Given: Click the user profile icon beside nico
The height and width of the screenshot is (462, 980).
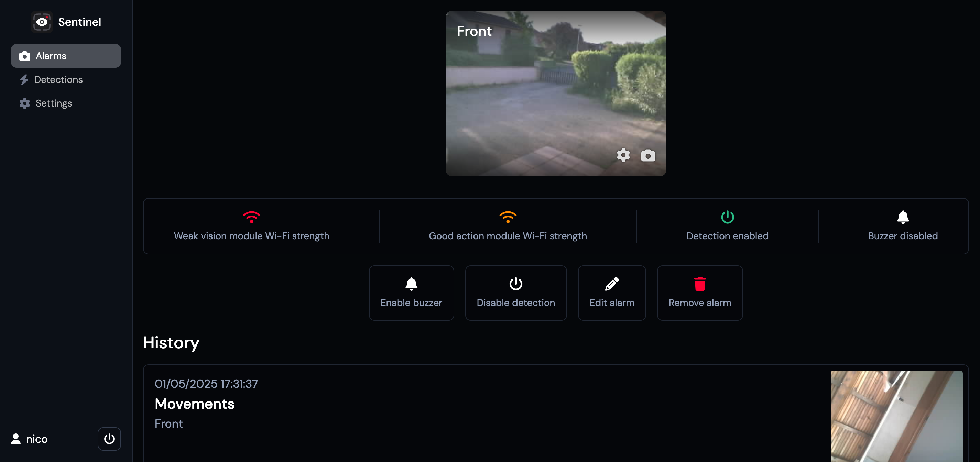Looking at the screenshot, I should (x=15, y=439).
